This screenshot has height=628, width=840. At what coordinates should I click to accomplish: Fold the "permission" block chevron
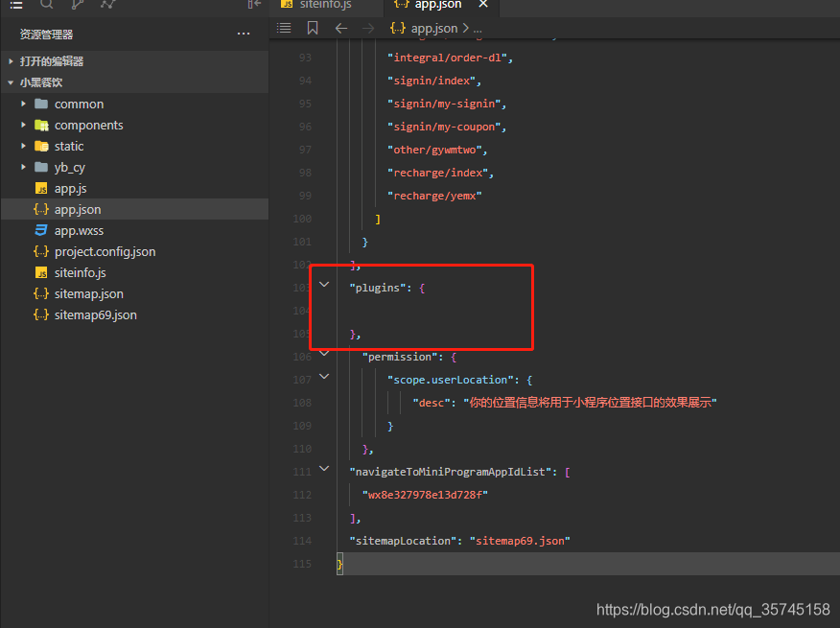[324, 353]
